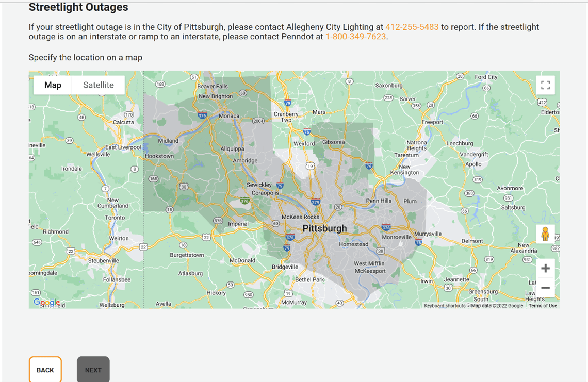Open Keyboard shortcuts on the map
This screenshot has height=382, width=588.
point(445,306)
